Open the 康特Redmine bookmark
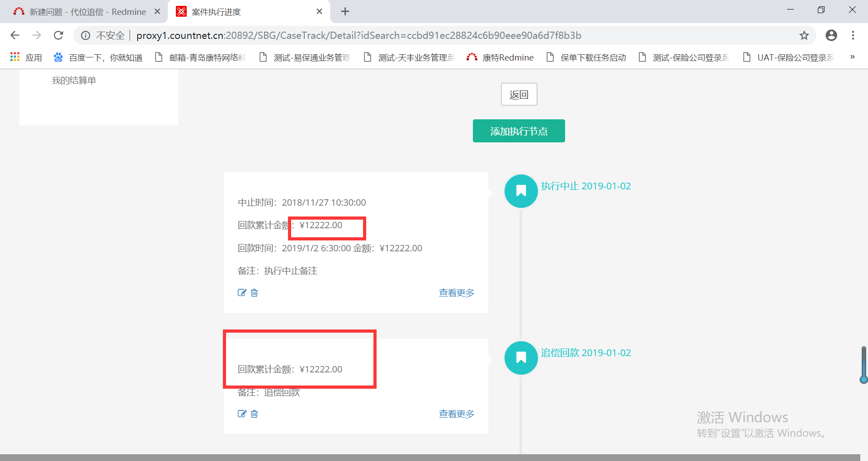Viewport: 868px width, 461px height. [x=500, y=57]
